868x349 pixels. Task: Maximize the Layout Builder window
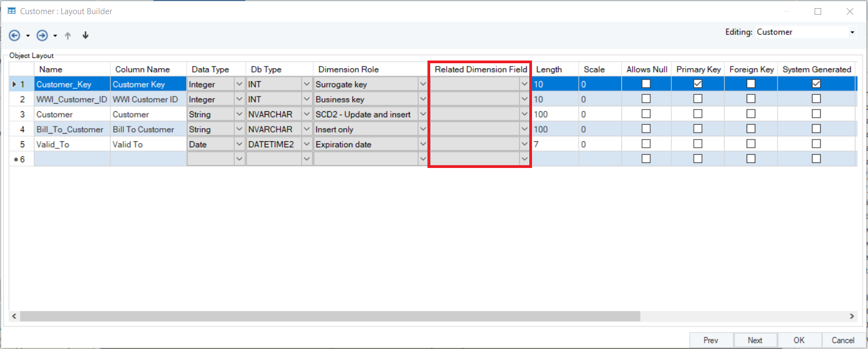pyautogui.click(x=817, y=11)
